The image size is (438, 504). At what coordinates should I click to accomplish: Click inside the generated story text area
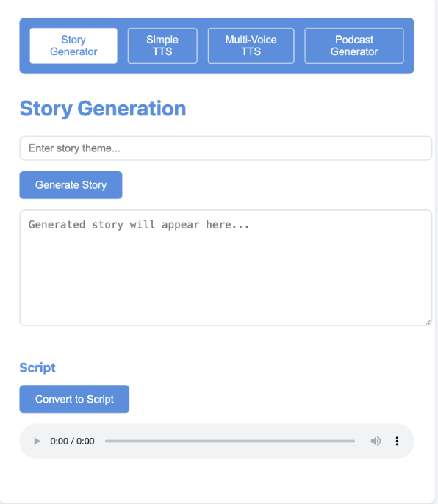coord(226,267)
